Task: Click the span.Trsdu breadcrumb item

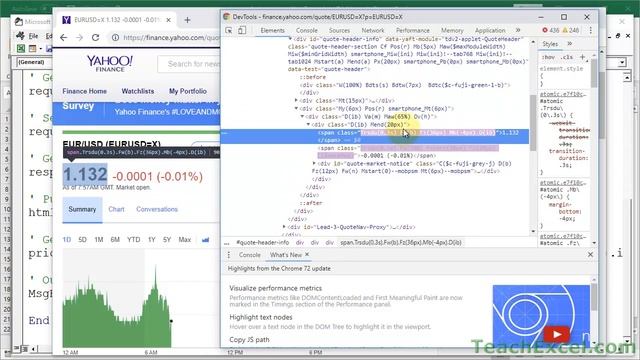Action: (401, 242)
